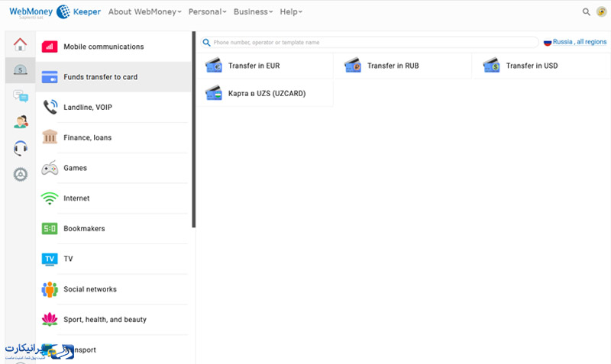Screen dimensions: 611x364
Task: Open Transfer in USD option
Action: 541,66
